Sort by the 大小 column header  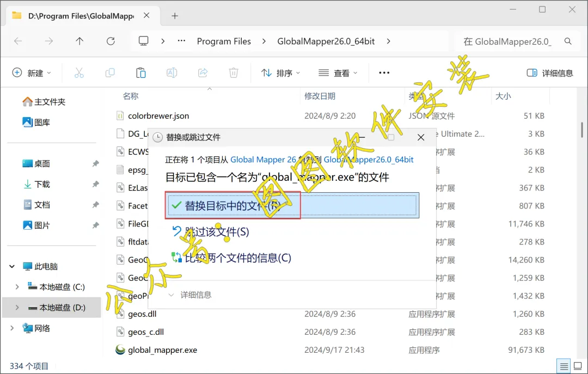[x=503, y=96]
